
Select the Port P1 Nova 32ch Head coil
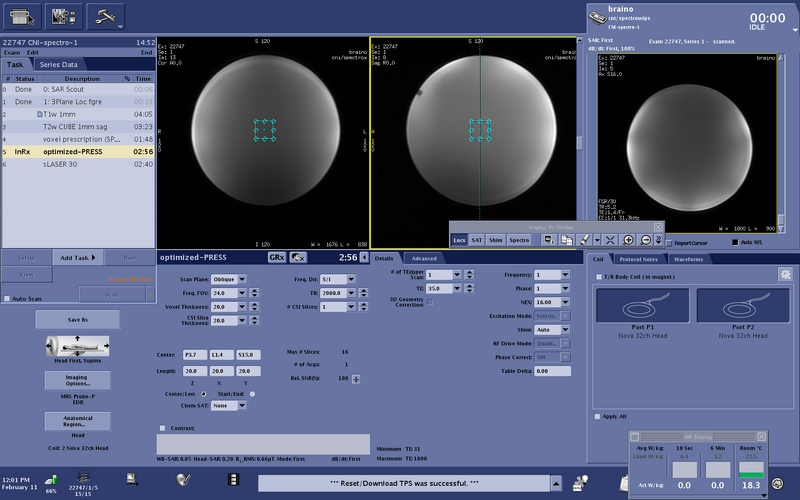pos(643,305)
